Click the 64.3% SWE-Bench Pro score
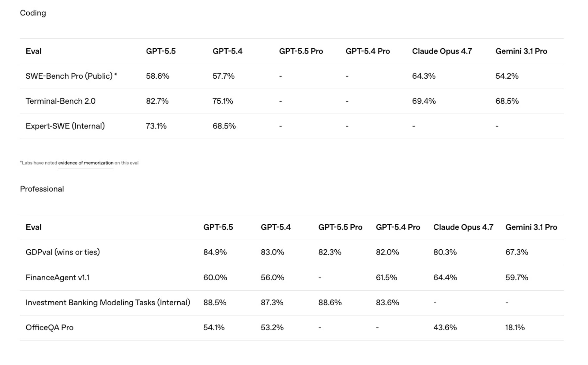 pyautogui.click(x=424, y=76)
